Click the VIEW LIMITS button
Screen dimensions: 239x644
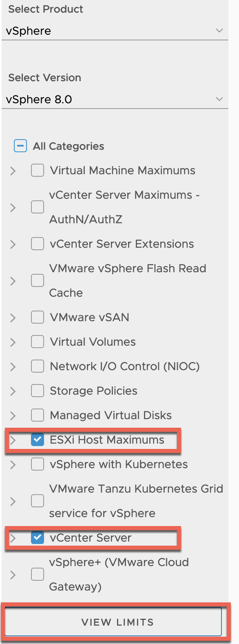[x=113, y=622]
